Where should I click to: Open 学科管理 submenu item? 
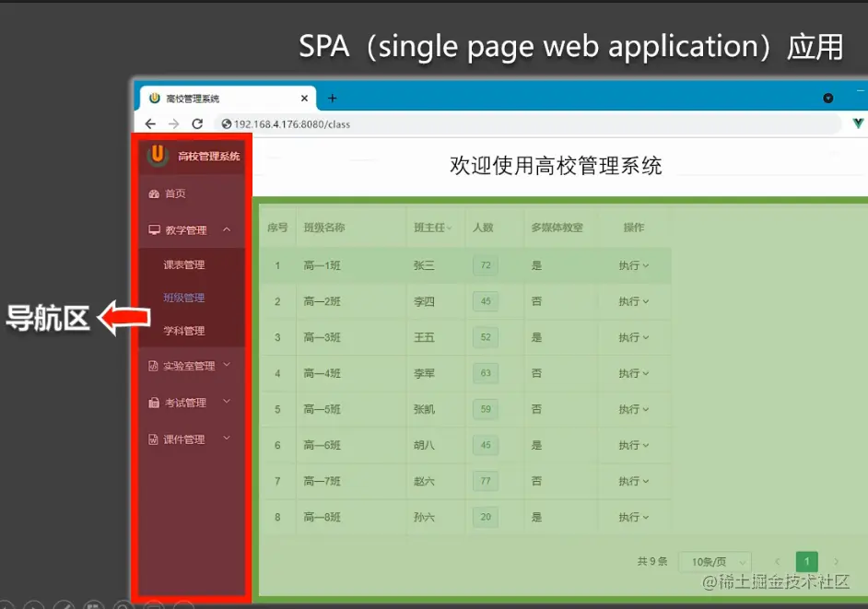point(192,331)
